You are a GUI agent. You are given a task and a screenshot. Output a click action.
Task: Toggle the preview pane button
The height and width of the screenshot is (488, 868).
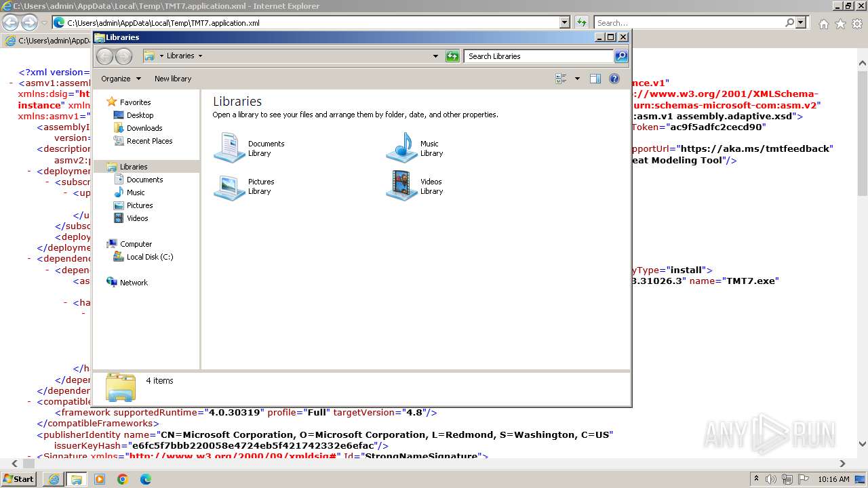pos(595,79)
